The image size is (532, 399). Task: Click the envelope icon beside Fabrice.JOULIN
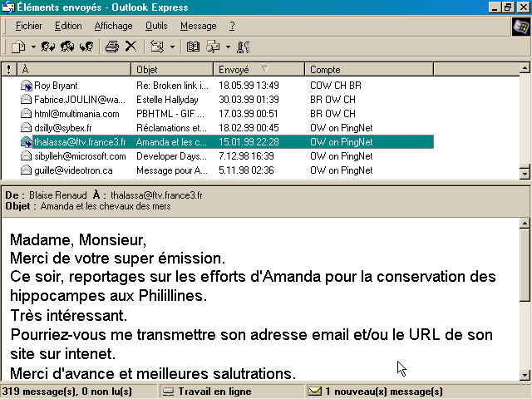tap(26, 100)
